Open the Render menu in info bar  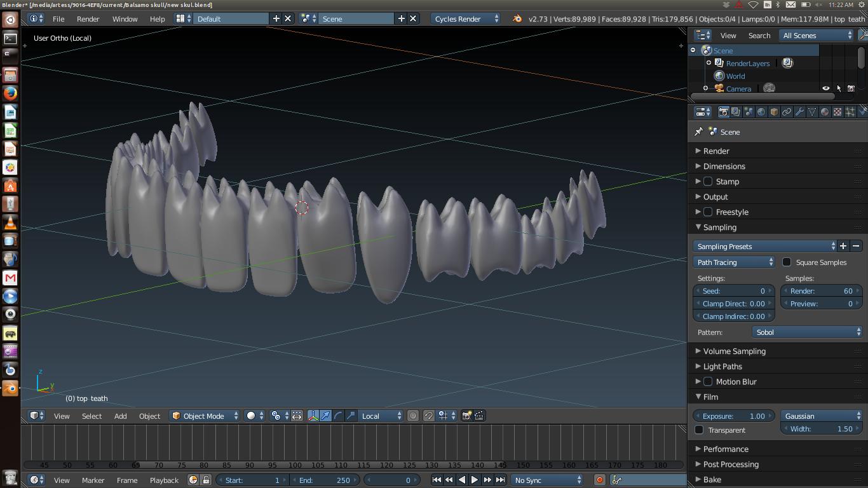click(88, 18)
